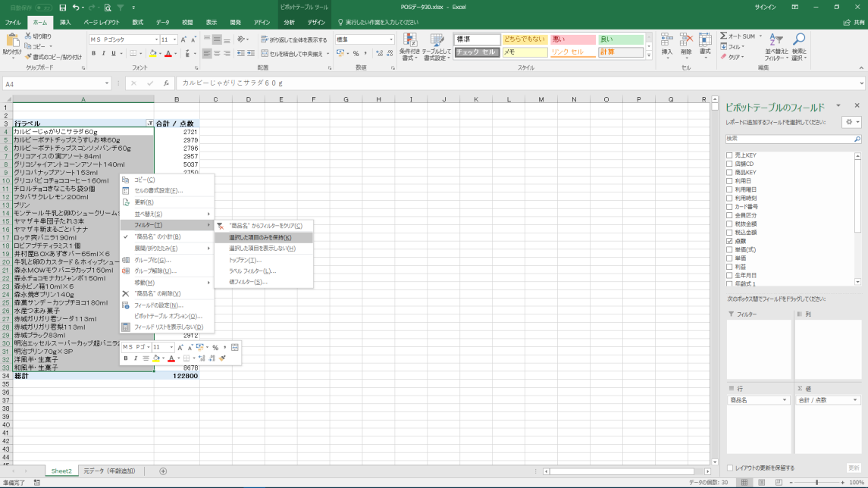
Task: Open the 行ラベル filter dropdown button
Action: pos(149,124)
